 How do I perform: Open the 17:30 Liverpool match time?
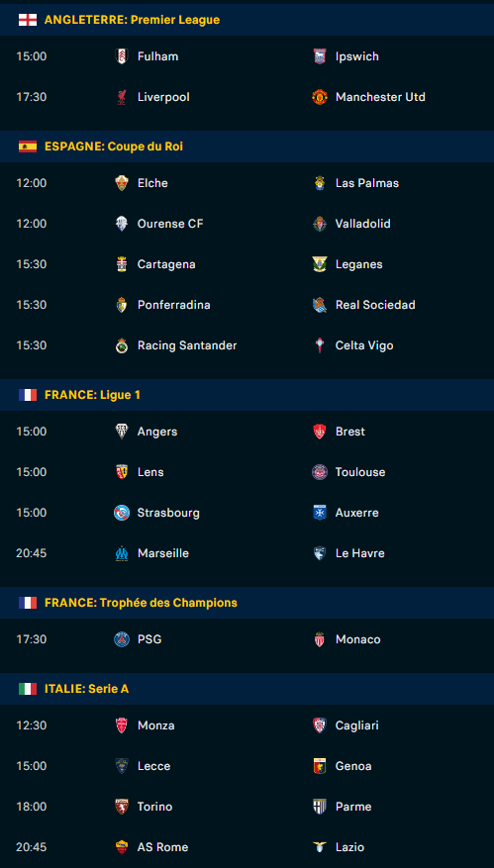(x=31, y=97)
